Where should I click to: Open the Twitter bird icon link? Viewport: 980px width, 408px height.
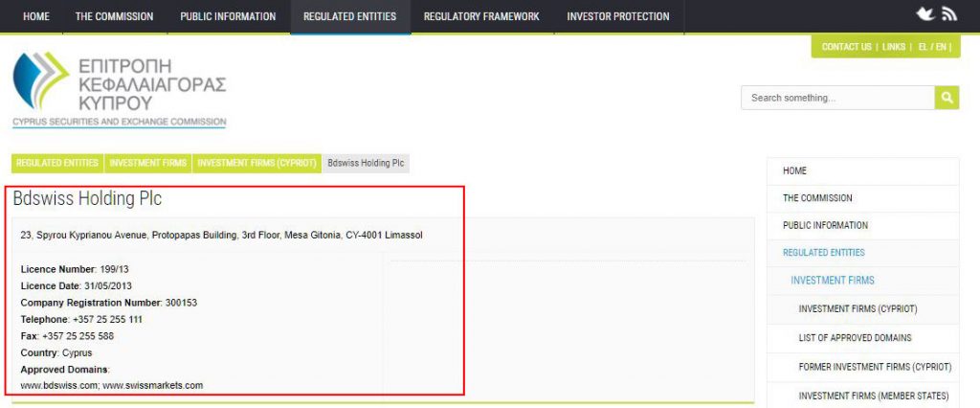point(924,14)
